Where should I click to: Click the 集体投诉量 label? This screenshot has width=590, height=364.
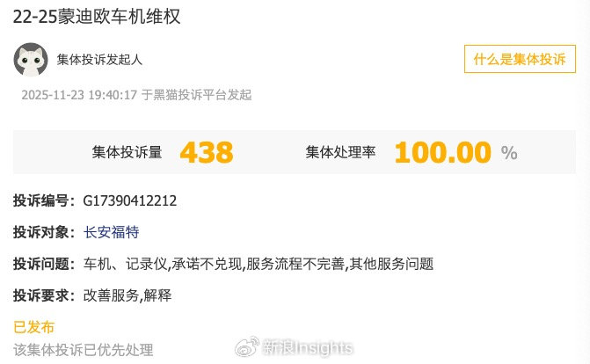(x=127, y=152)
